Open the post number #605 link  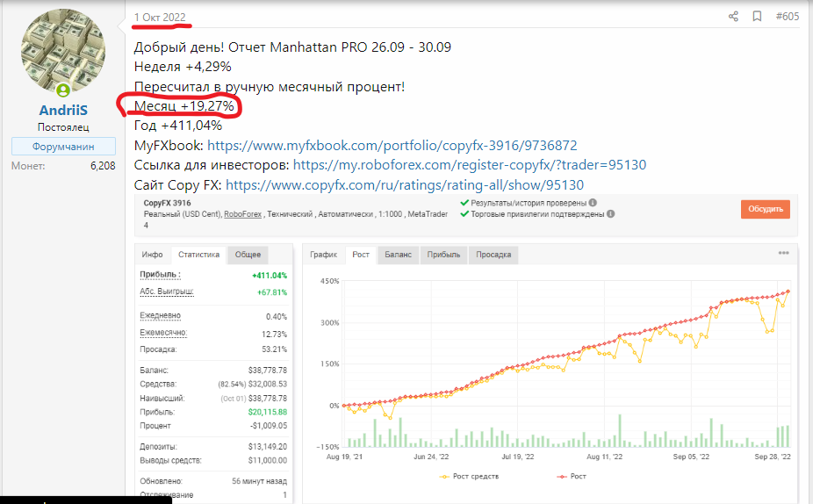point(787,17)
